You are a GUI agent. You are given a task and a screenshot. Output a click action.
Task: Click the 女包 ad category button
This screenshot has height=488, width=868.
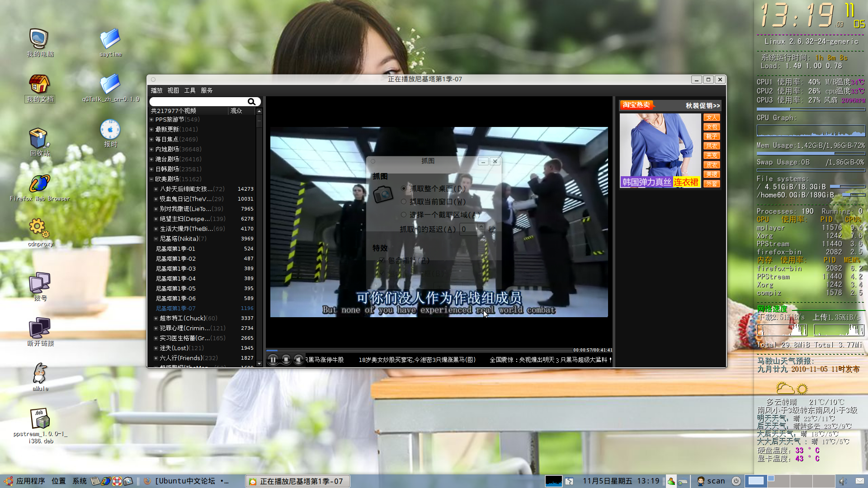712,127
